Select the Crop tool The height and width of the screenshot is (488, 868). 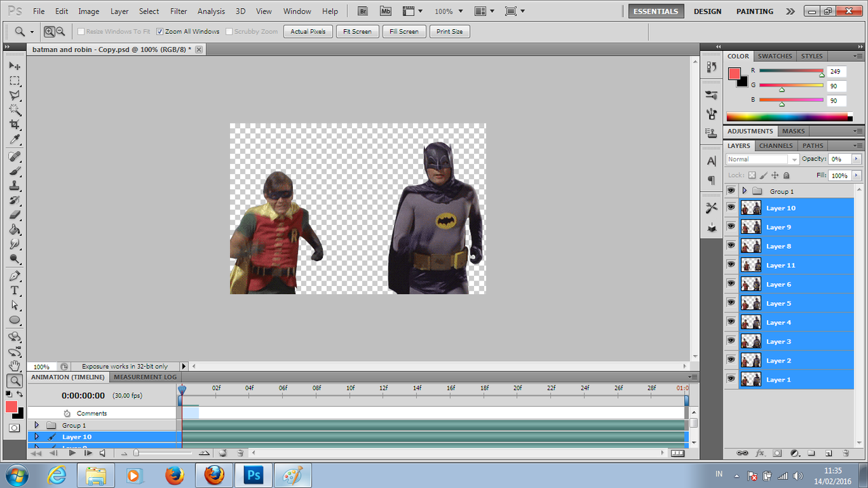click(x=14, y=125)
